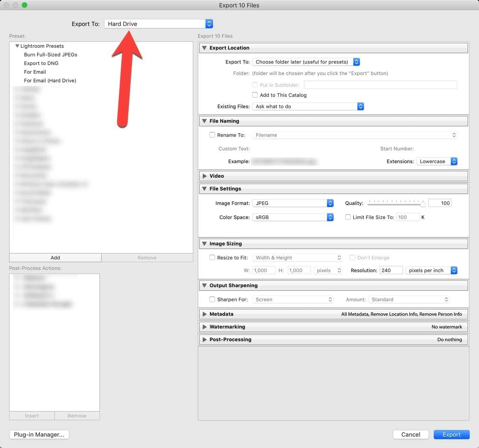
Task: Enable the Sharpen For checkbox
Action: (x=212, y=299)
